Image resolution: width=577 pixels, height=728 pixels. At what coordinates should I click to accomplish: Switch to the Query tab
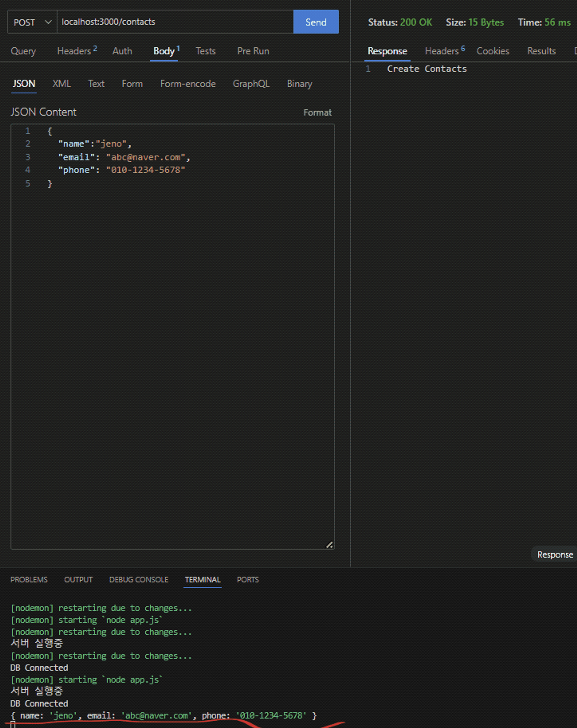(x=23, y=51)
